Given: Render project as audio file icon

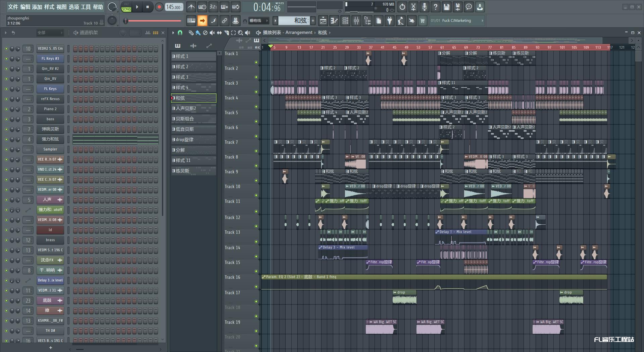Looking at the screenshot, I should (458, 7).
